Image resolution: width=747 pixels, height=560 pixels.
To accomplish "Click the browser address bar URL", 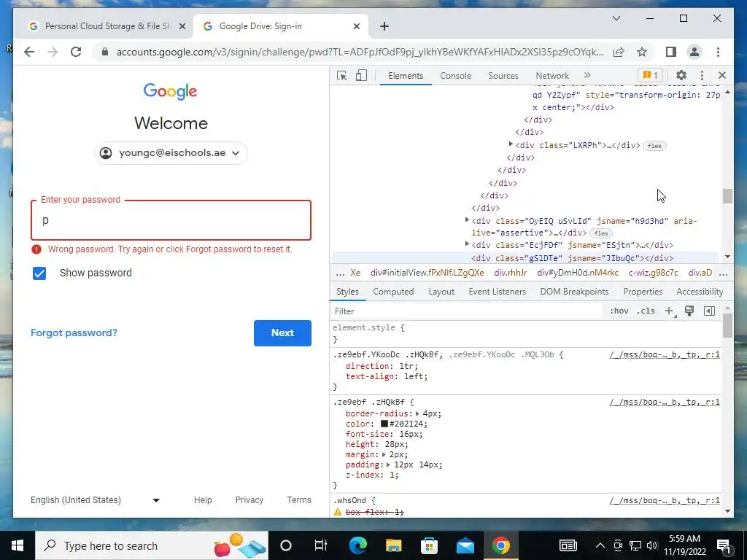I will pos(360,52).
